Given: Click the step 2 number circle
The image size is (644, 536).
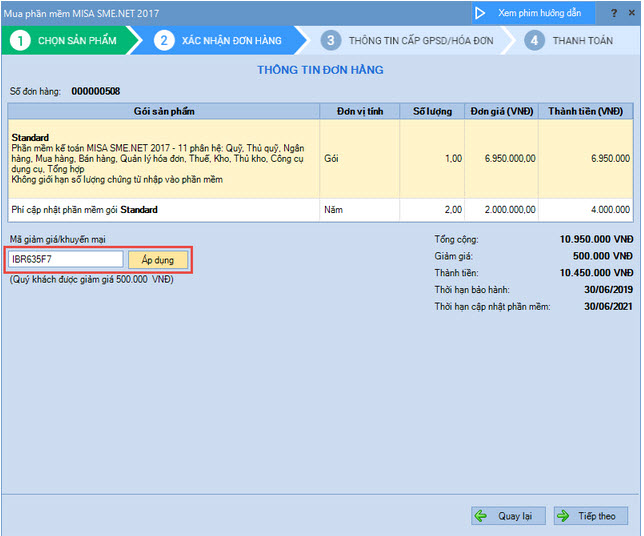Looking at the screenshot, I should tap(165, 41).
